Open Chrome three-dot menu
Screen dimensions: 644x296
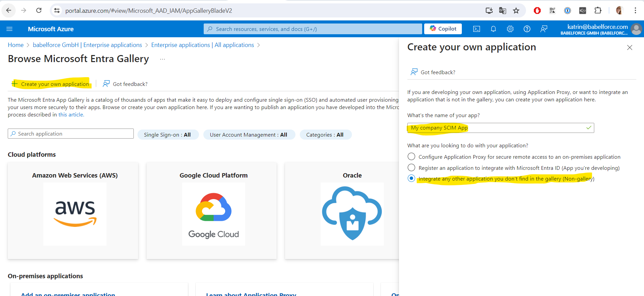pos(635,11)
